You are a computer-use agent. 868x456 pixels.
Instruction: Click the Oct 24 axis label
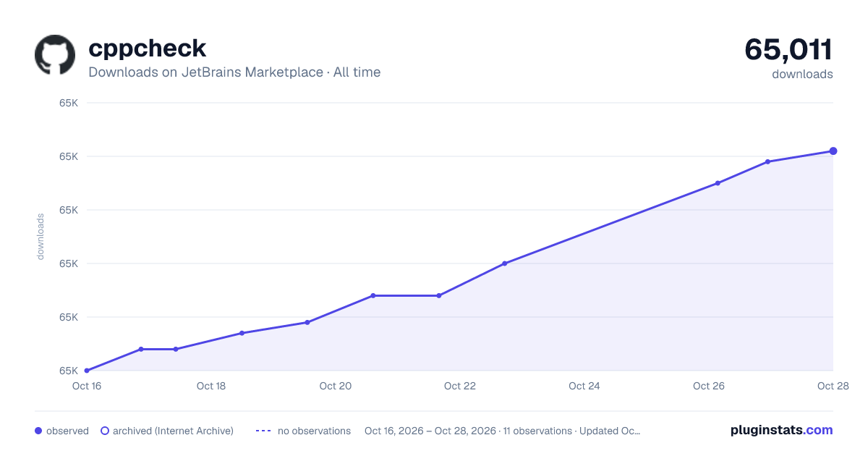pos(584,386)
